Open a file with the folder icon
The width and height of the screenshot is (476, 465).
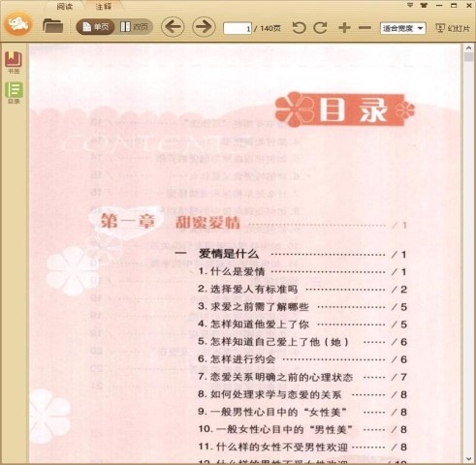pos(52,26)
